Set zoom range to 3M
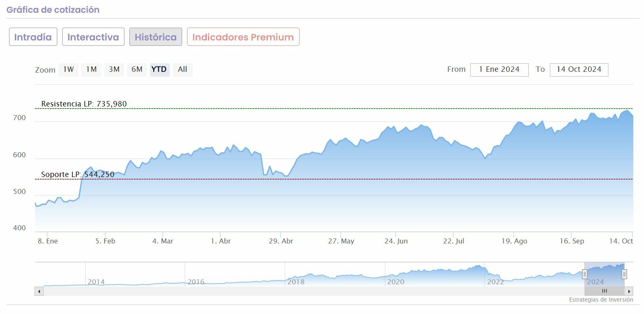Image resolution: width=644 pixels, height=314 pixels. pos(114,69)
